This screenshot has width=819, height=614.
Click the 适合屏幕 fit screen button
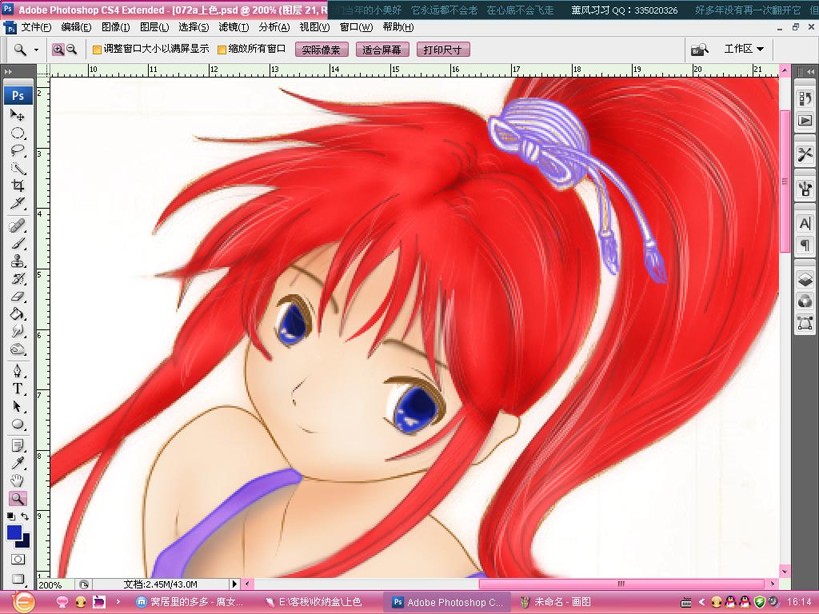point(382,50)
